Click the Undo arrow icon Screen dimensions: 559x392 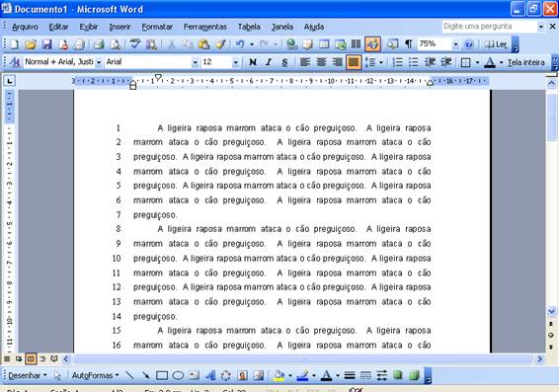coord(240,44)
